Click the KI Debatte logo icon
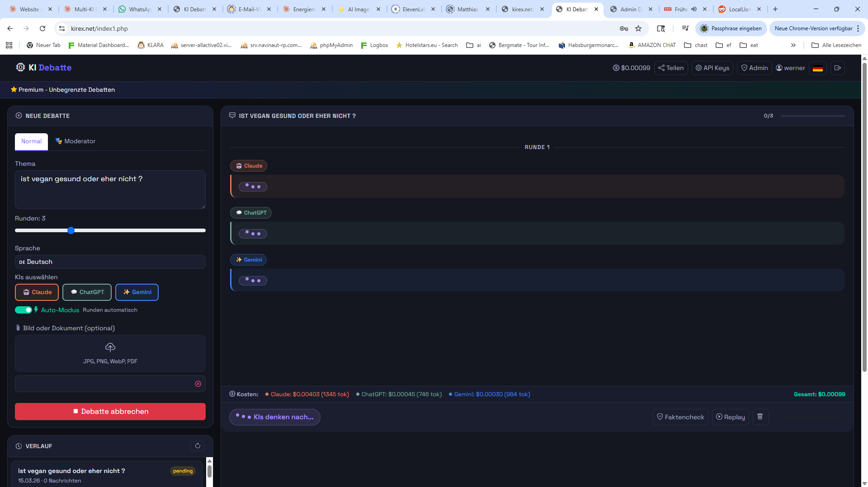Screen dimensions: 868x487 tap(20, 67)
